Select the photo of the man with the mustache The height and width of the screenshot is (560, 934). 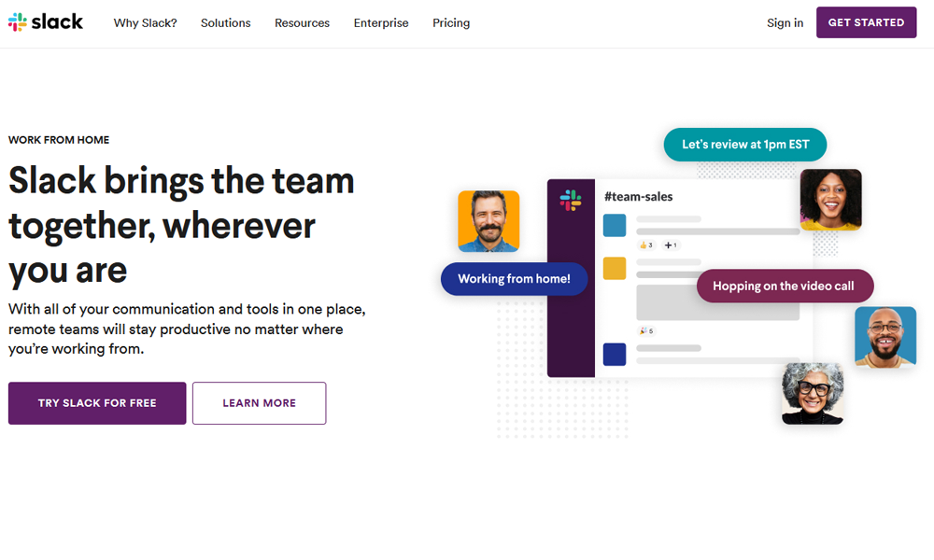click(488, 221)
